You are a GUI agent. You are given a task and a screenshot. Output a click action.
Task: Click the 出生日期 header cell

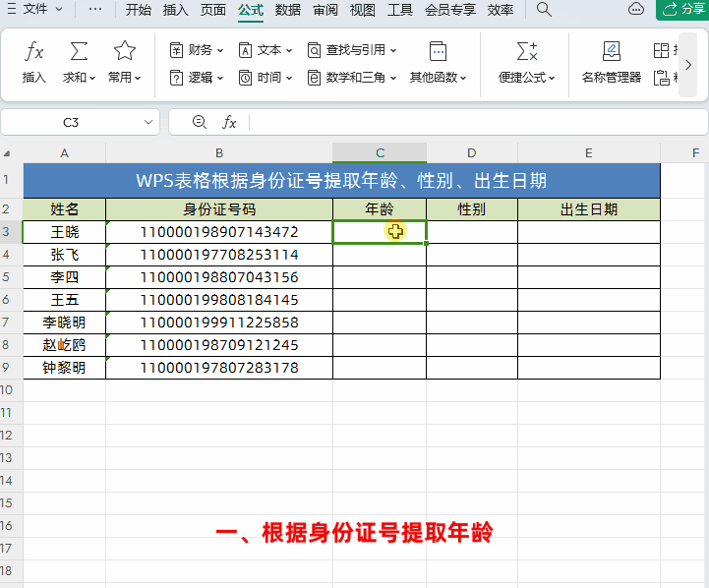click(x=589, y=209)
